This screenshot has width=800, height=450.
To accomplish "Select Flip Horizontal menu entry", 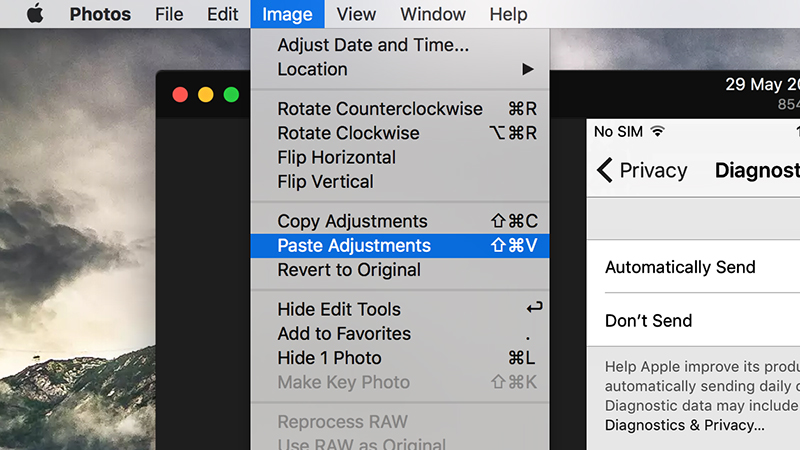I will coord(400,157).
